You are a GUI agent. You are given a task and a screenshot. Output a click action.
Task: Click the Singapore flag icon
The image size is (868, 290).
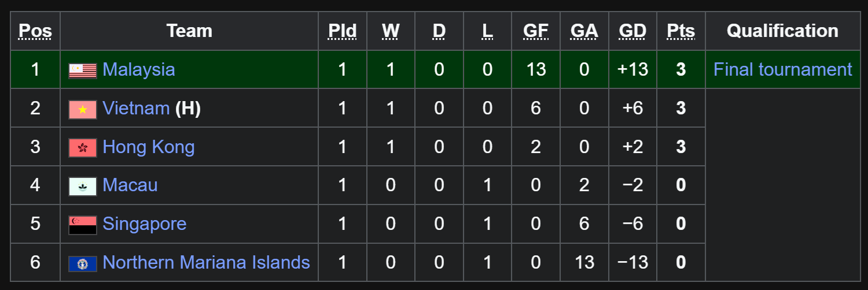(83, 225)
